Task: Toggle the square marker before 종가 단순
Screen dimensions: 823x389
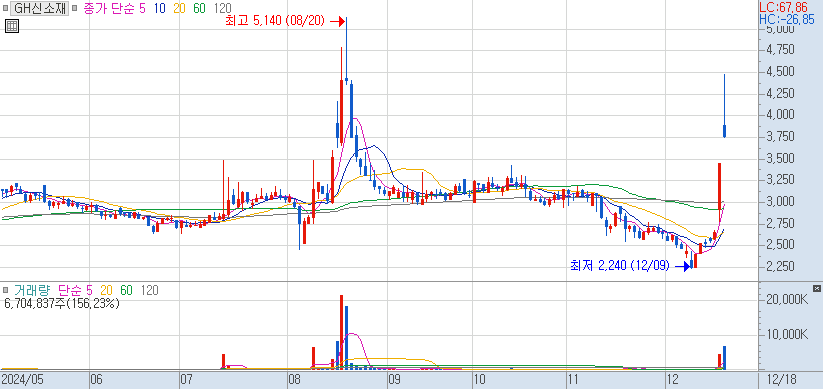Action: pos(75,8)
